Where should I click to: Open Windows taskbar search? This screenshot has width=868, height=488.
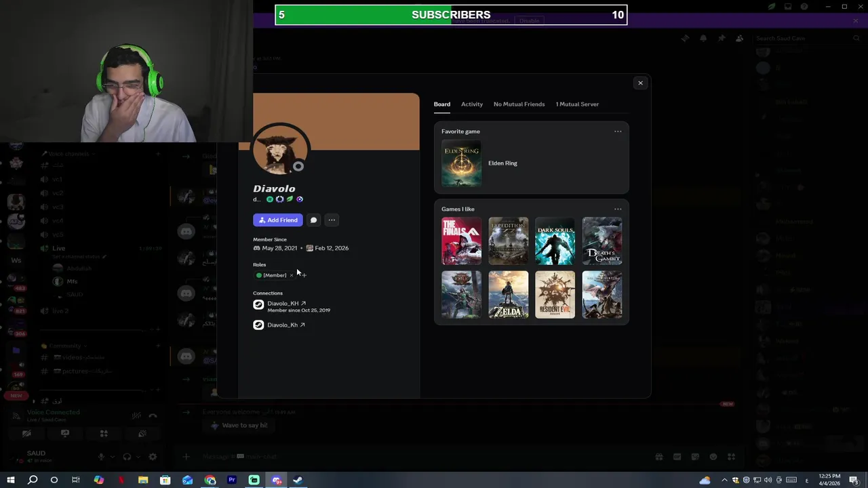point(33,481)
